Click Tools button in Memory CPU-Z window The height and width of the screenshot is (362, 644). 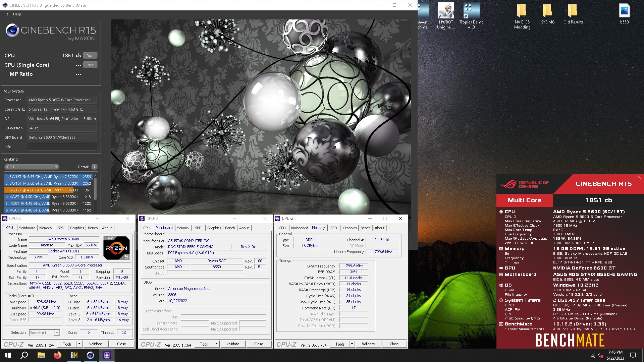[x=340, y=344]
